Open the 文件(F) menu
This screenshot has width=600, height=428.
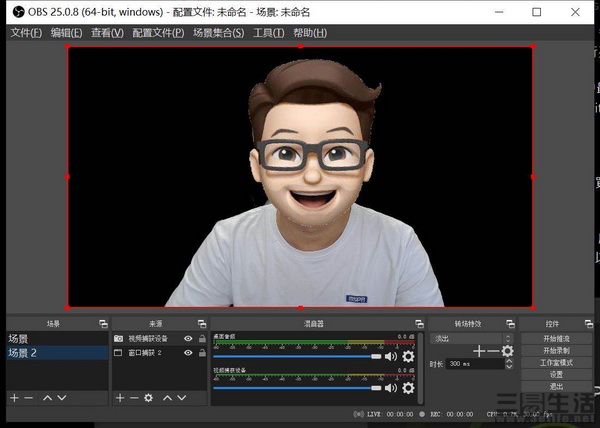click(26, 33)
